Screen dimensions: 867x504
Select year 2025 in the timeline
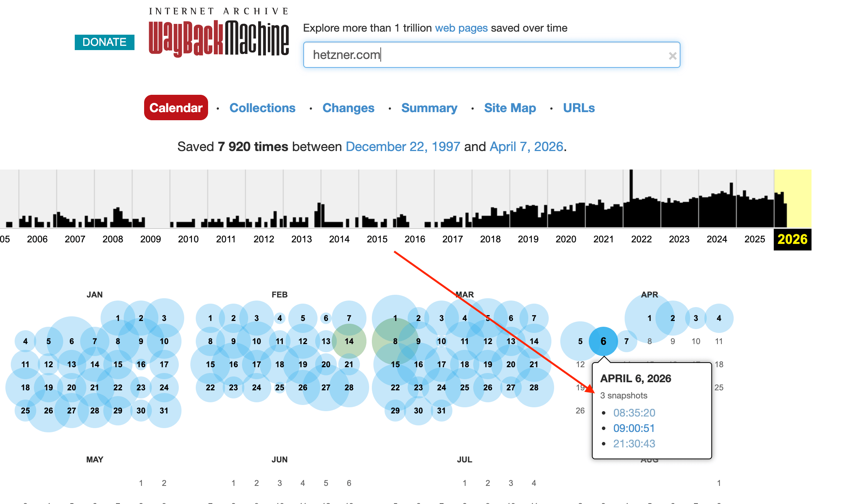[754, 239]
